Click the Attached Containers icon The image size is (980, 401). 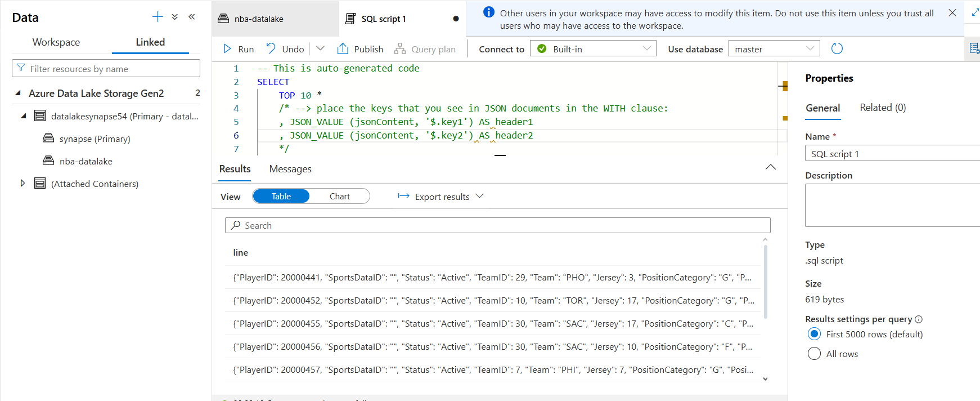(x=40, y=183)
